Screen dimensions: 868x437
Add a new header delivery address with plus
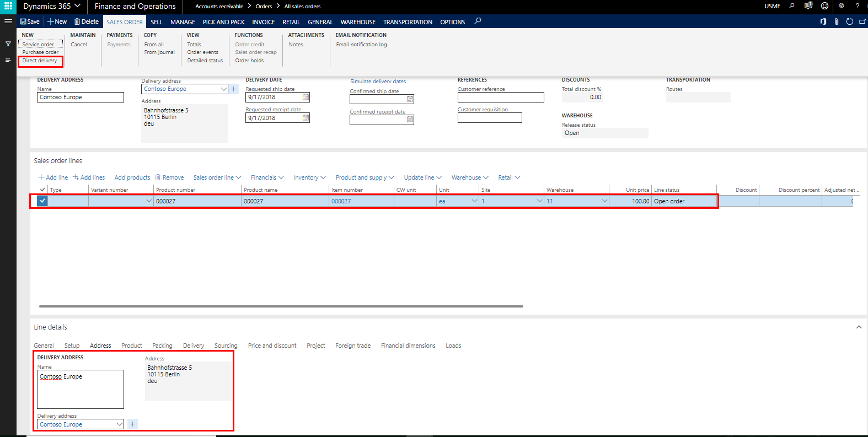click(234, 89)
